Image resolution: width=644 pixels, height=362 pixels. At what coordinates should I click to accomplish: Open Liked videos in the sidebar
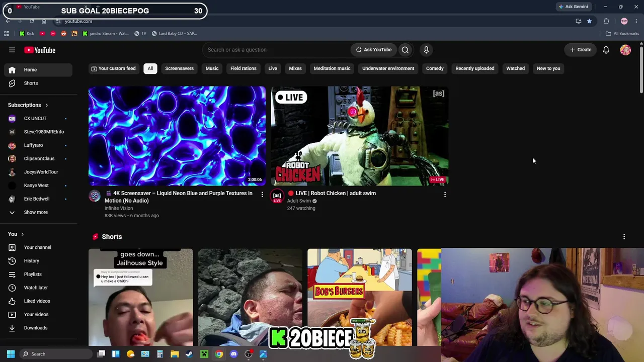(36, 301)
